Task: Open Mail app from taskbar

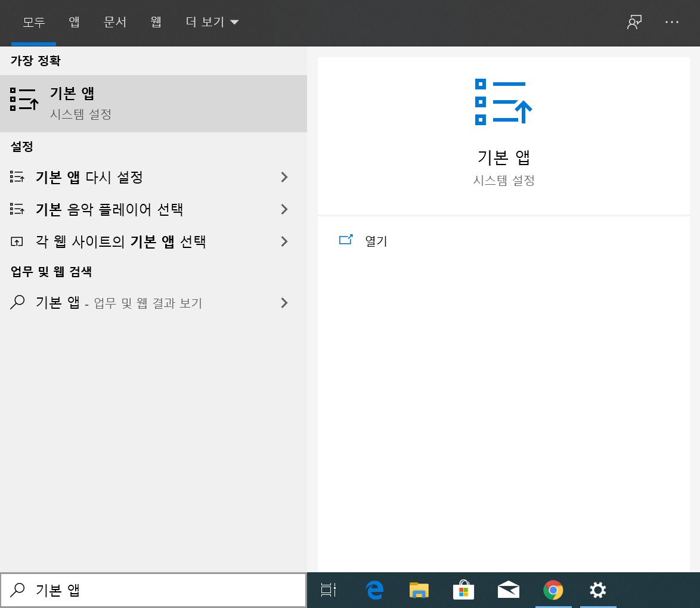Action: coord(509,590)
